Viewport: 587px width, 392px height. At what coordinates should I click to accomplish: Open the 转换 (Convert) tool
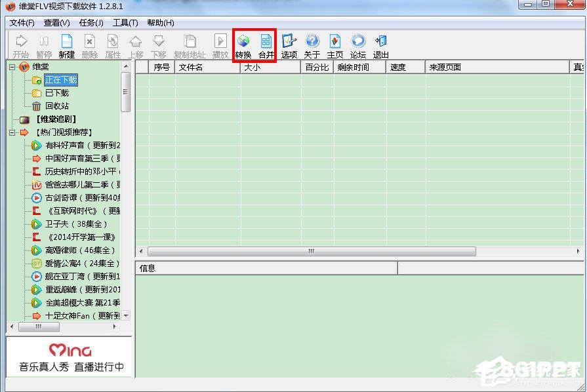pyautogui.click(x=243, y=46)
